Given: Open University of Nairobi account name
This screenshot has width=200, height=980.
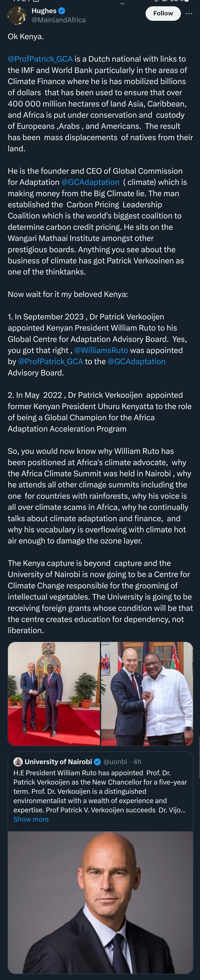Looking at the screenshot, I should tap(58, 762).
